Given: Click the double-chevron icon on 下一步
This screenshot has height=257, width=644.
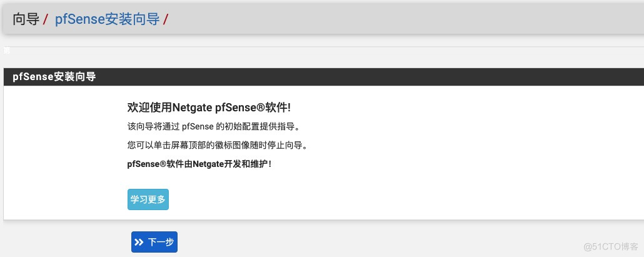Looking at the screenshot, I should (139, 242).
